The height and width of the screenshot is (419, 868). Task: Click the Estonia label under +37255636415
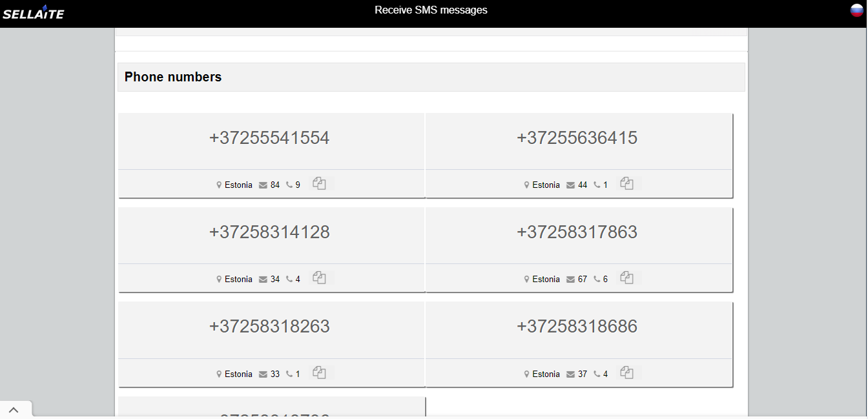(x=545, y=185)
